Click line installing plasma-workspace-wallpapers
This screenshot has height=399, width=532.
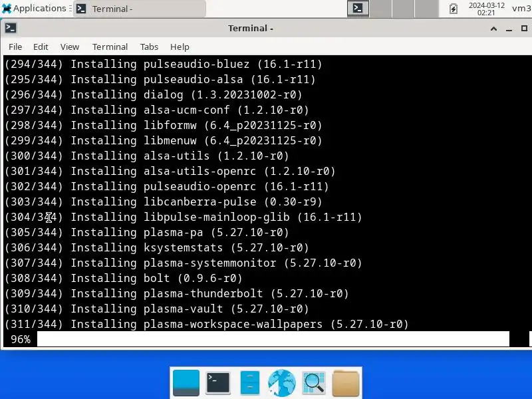(206, 324)
